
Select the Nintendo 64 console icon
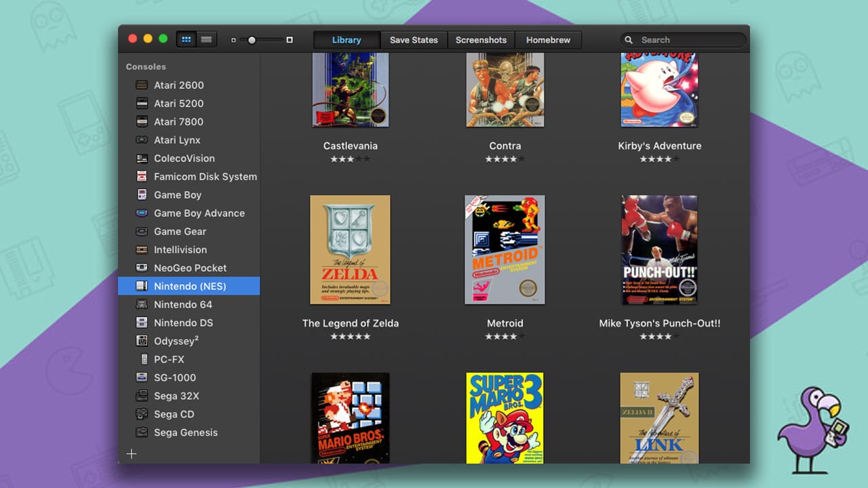tap(142, 304)
